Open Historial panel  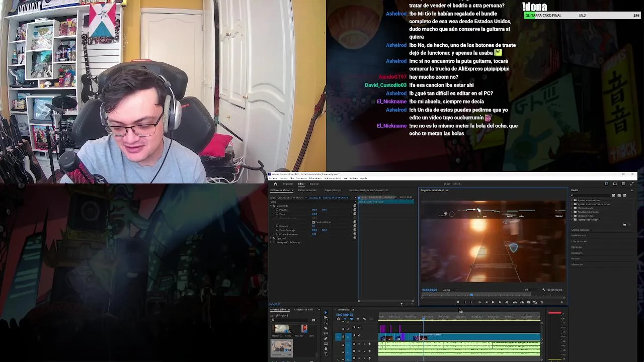[x=575, y=259]
